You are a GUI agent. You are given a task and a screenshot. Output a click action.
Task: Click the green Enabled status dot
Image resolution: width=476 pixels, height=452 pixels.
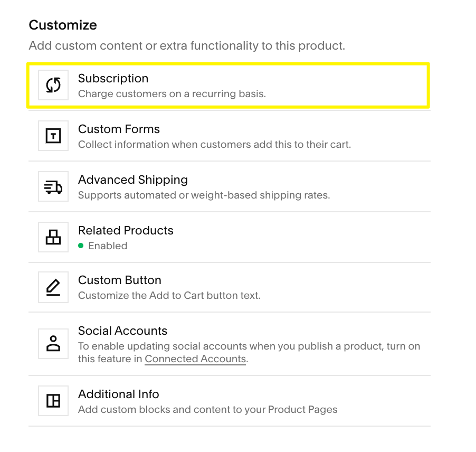click(x=81, y=246)
